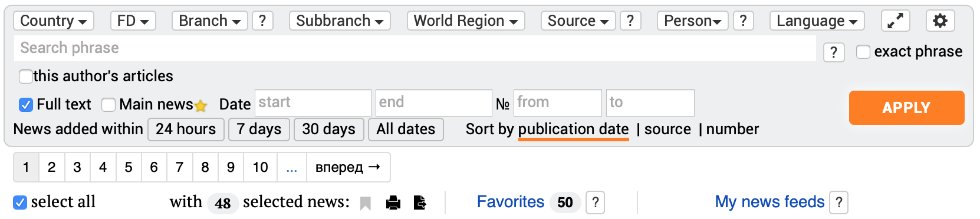Sort results by source

pyautogui.click(x=667, y=130)
